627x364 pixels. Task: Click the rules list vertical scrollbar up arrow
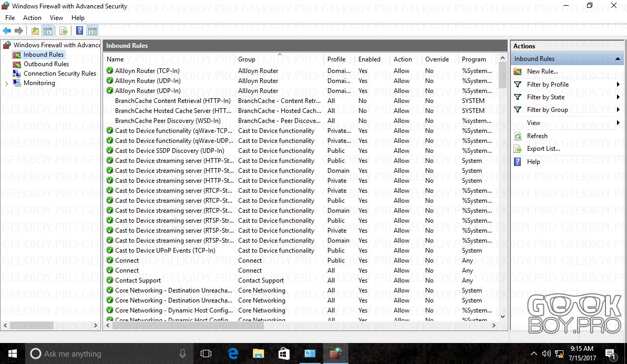coord(502,58)
